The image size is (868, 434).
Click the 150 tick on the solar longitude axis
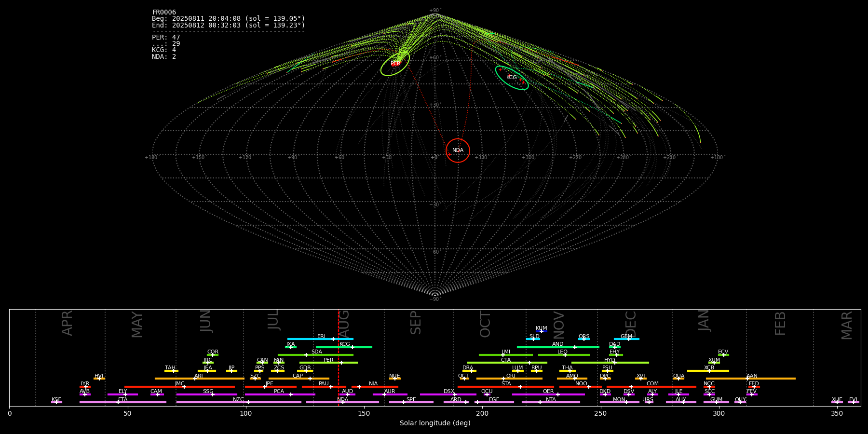click(x=364, y=413)
